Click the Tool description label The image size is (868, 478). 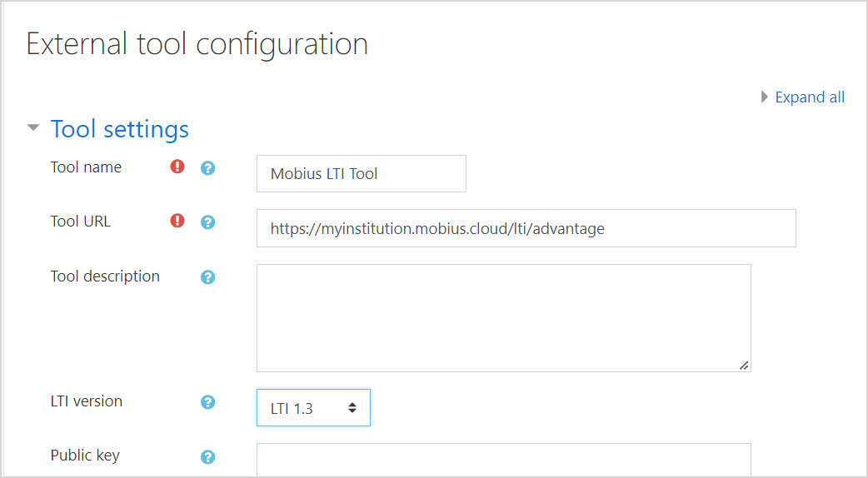click(105, 276)
